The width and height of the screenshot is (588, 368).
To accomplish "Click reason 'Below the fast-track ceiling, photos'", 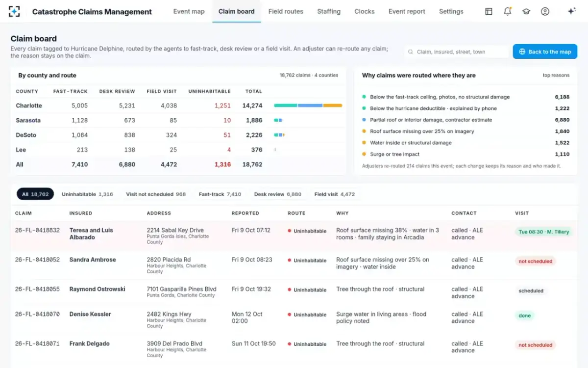I will (x=440, y=97).
